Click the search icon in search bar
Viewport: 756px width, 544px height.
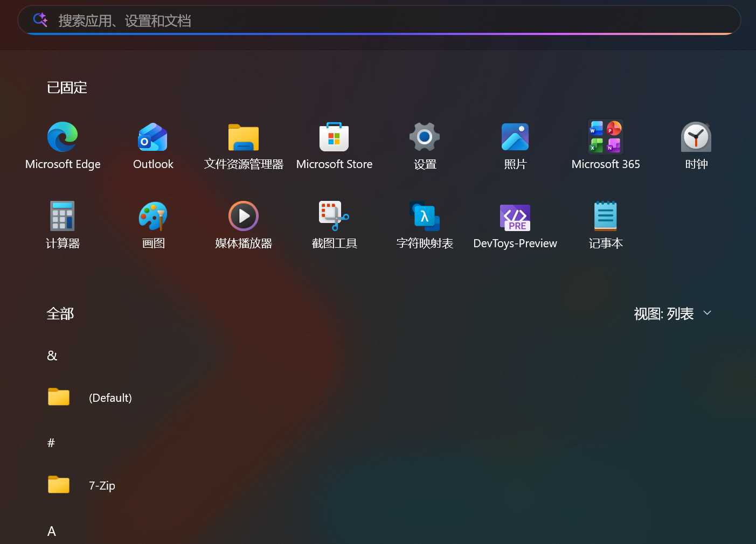(40, 20)
